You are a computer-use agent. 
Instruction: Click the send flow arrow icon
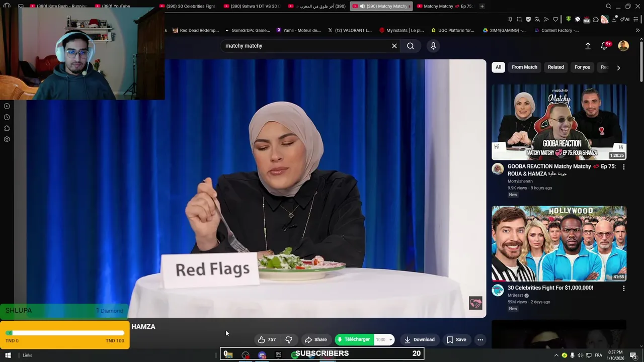coord(546,19)
